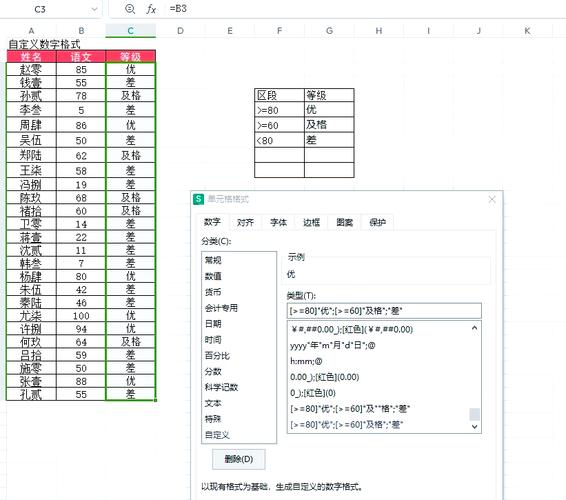566x500 pixels.
Task: Open the insert function fx icon
Action: click(x=151, y=9)
